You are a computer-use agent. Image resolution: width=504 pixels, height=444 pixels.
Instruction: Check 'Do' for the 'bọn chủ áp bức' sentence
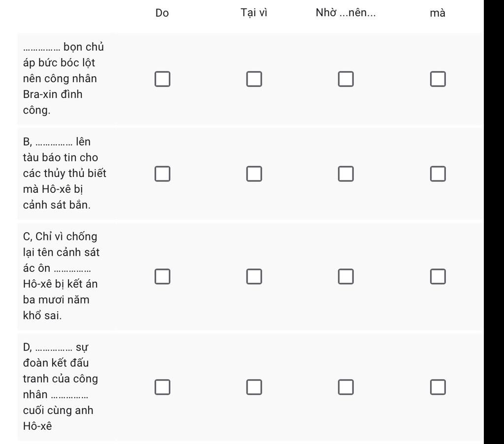[162, 79]
